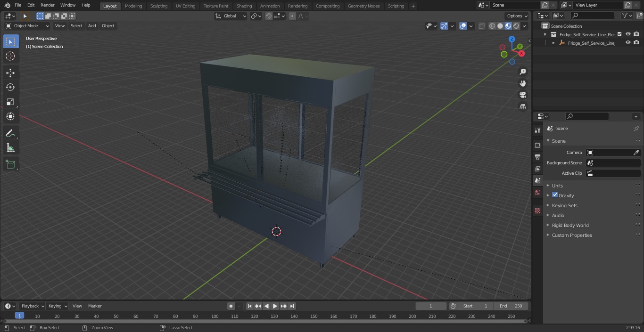The height and width of the screenshot is (332, 644).
Task: Expand the Custom Properties panel
Action: pos(572,235)
